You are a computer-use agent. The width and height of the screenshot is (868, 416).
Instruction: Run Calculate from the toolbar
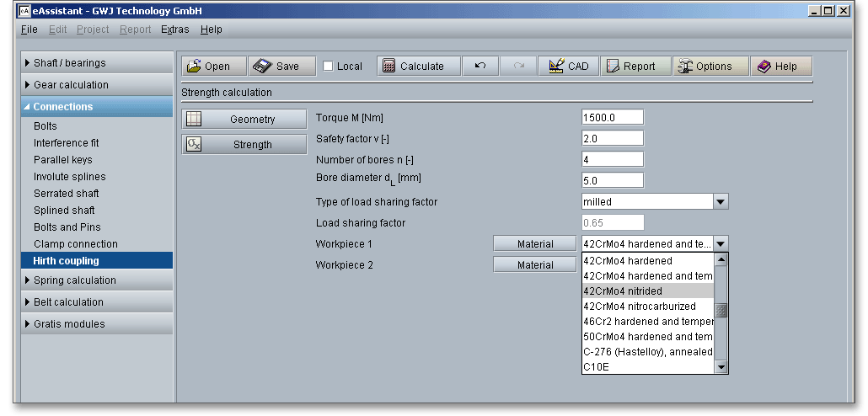click(419, 67)
